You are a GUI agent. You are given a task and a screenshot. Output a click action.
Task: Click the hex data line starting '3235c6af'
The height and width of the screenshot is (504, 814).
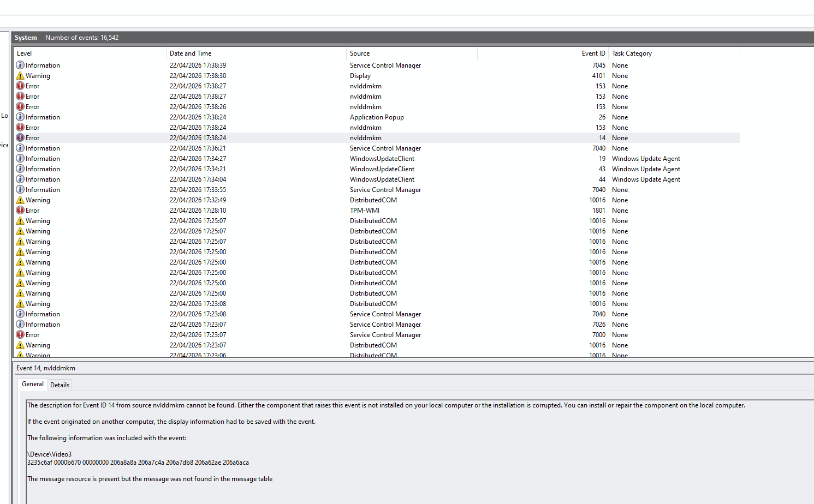pyautogui.click(x=138, y=463)
